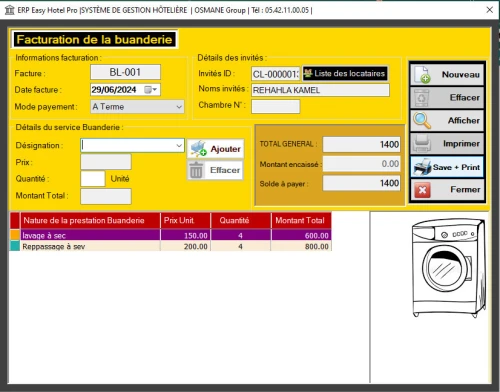The width and height of the screenshot is (500, 392).
Task: Click the Save + Print printer icon
Action: pos(422,167)
